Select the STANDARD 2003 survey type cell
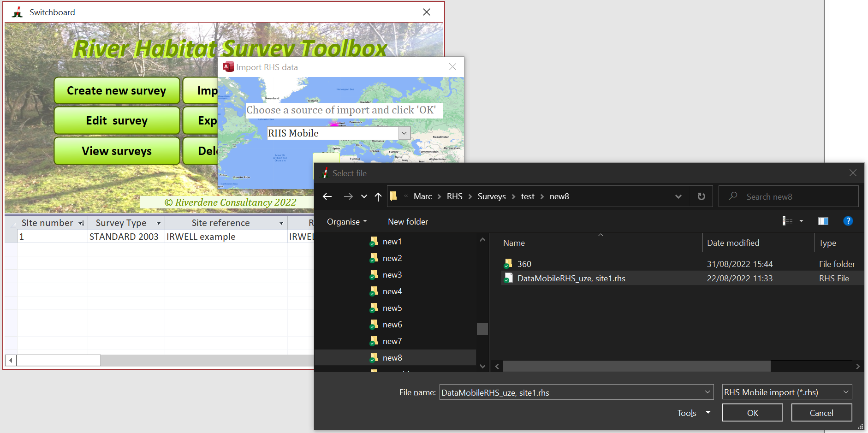 click(x=126, y=237)
